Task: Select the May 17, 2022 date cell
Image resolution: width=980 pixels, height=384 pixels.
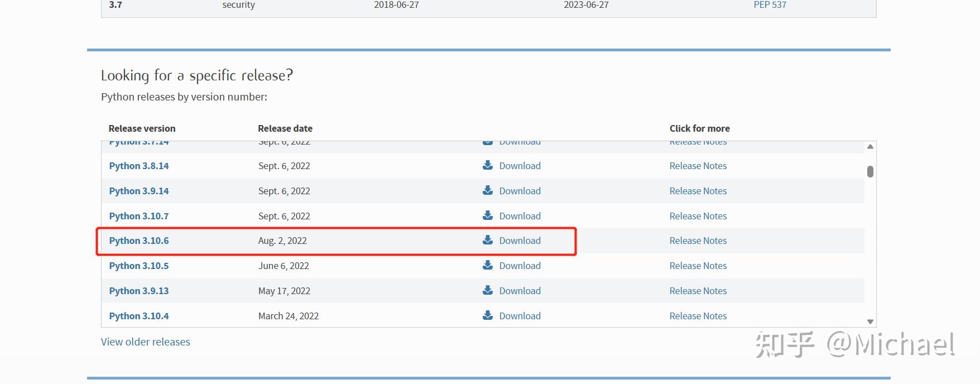Action: tap(284, 291)
